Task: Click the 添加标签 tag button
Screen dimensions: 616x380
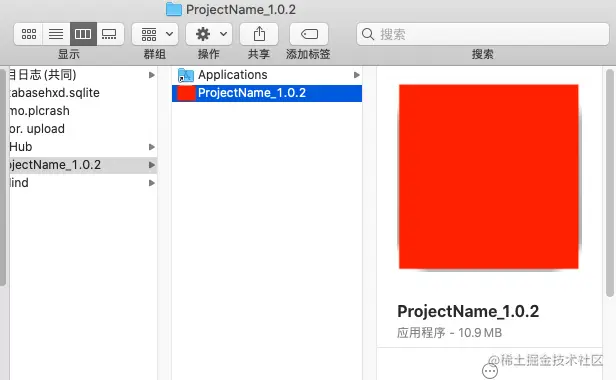Action: coord(309,34)
